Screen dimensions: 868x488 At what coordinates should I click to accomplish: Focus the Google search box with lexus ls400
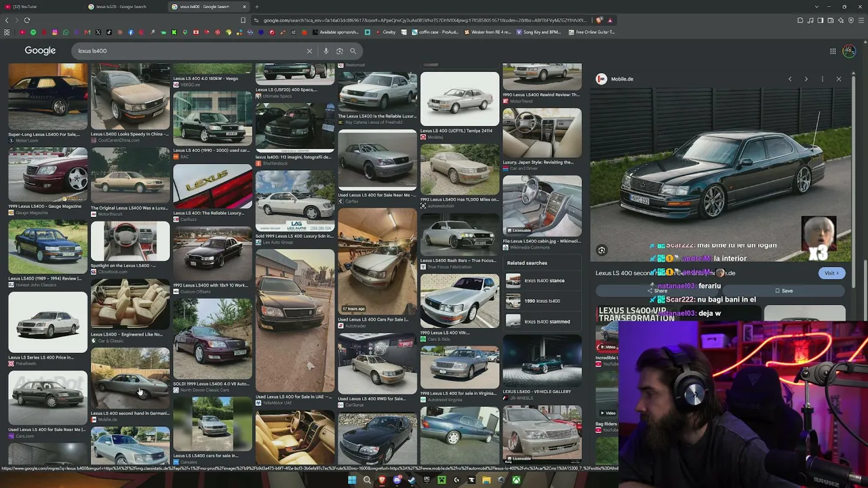click(x=190, y=51)
